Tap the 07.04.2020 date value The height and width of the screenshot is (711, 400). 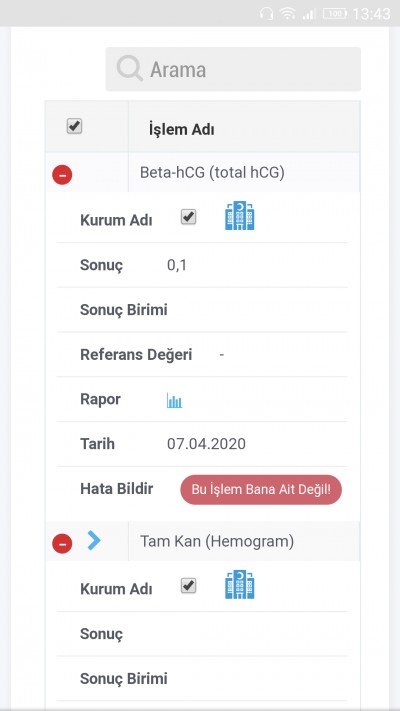206,444
